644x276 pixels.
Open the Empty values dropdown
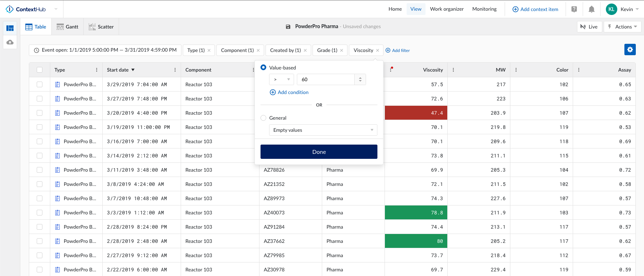pos(323,130)
